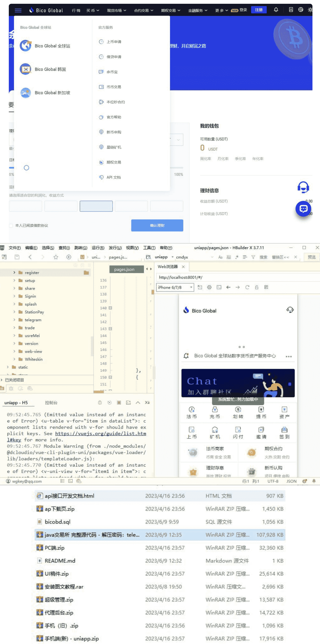Click the slider handle on the percentage bar

point(26,168)
